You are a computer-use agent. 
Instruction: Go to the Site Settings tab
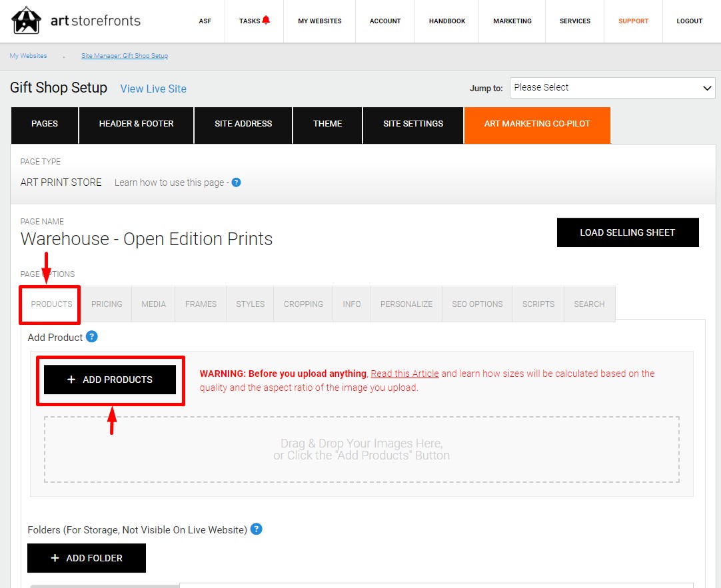(413, 124)
